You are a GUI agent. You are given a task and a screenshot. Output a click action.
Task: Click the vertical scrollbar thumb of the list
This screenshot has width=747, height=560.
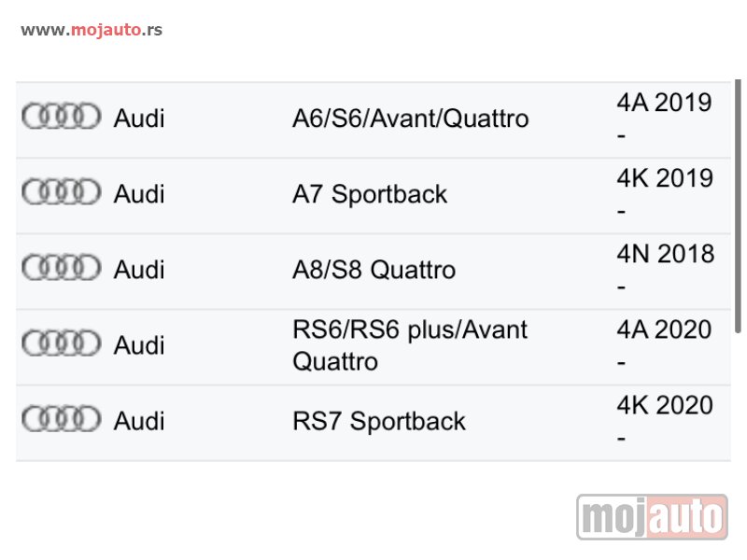(738, 205)
